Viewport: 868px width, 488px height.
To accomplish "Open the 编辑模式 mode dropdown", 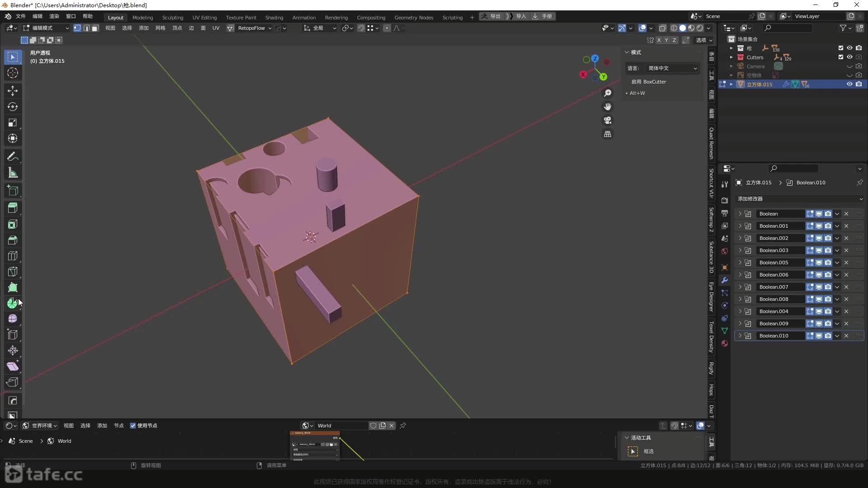I will [46, 28].
